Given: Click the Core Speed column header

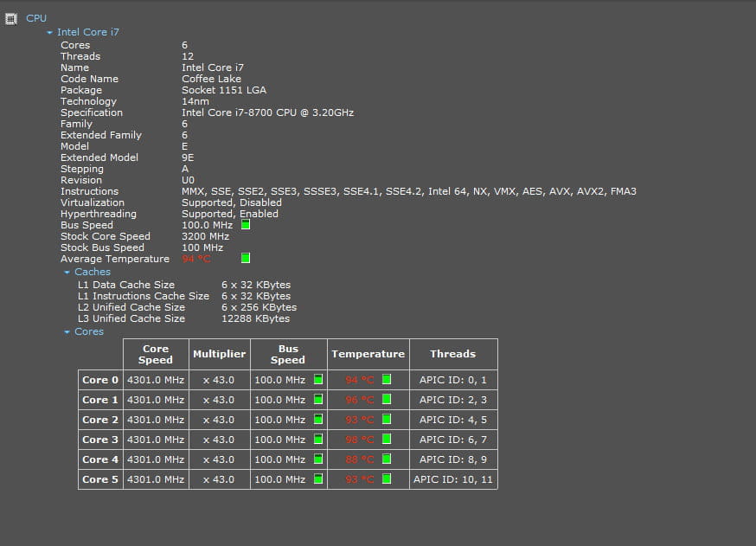Looking at the screenshot, I should coord(156,354).
